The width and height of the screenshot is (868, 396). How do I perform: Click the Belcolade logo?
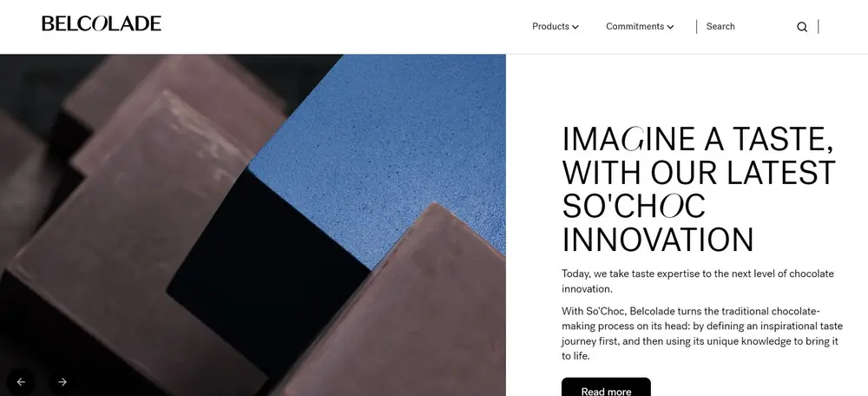(102, 23)
